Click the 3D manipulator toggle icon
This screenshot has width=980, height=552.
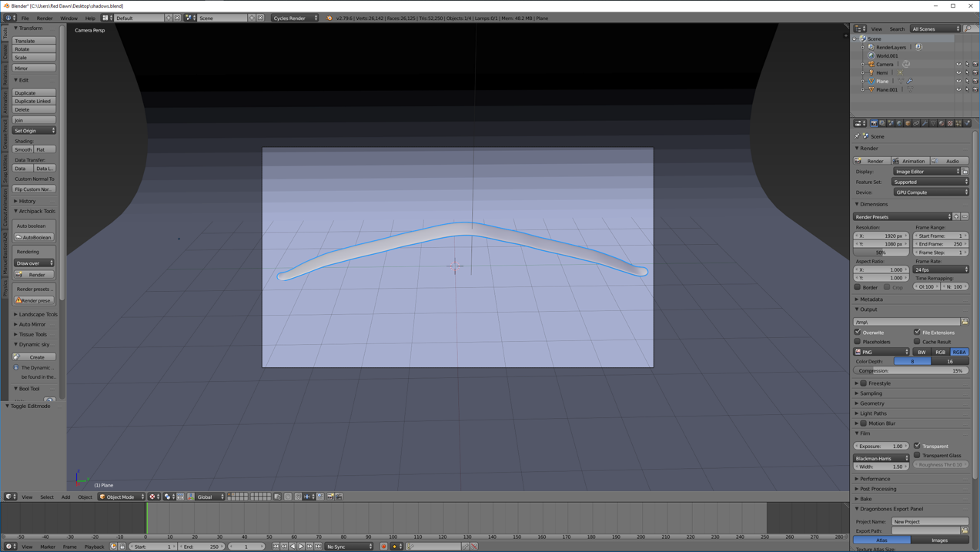[191, 497]
